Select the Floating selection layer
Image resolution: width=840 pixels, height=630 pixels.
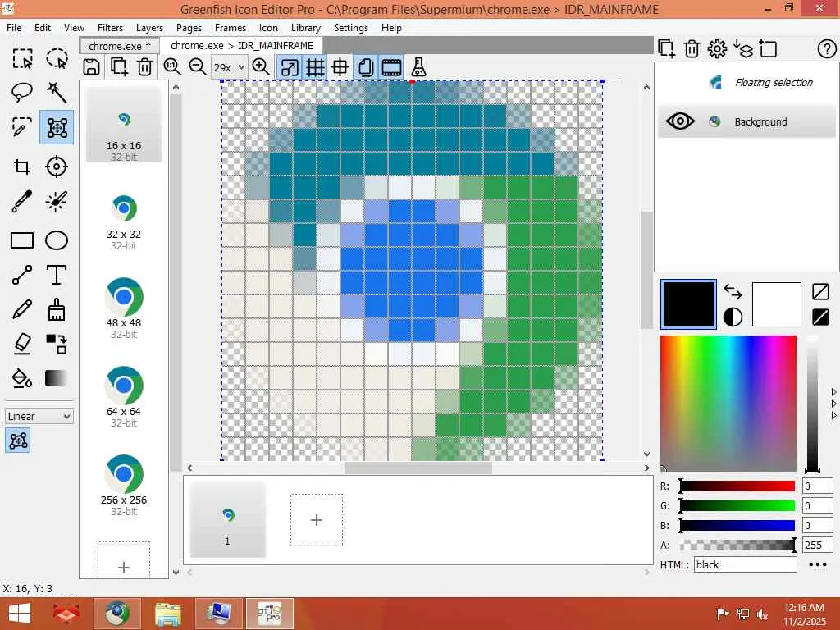[x=745, y=82]
